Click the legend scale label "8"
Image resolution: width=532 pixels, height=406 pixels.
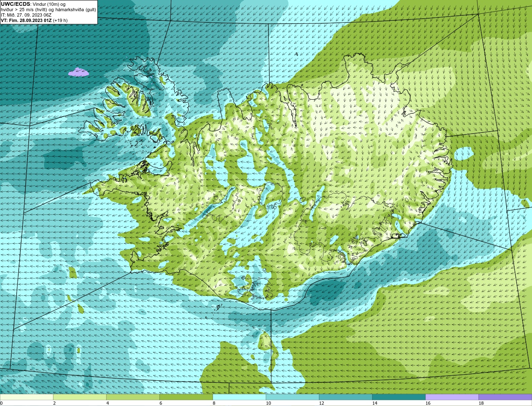pos(214,403)
